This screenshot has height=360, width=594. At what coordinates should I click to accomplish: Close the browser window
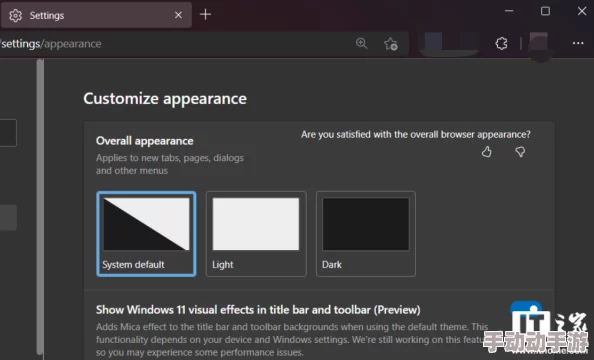pos(582,11)
